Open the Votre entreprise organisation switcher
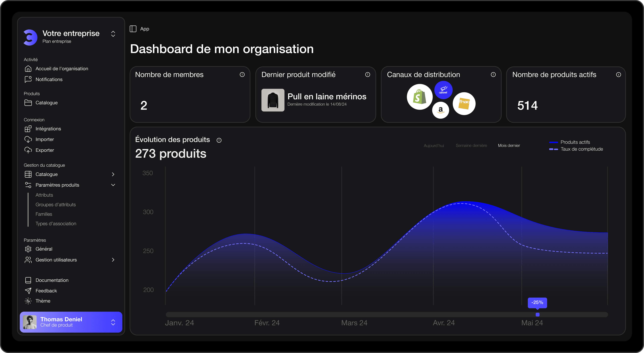This screenshot has width=644, height=353. (113, 34)
